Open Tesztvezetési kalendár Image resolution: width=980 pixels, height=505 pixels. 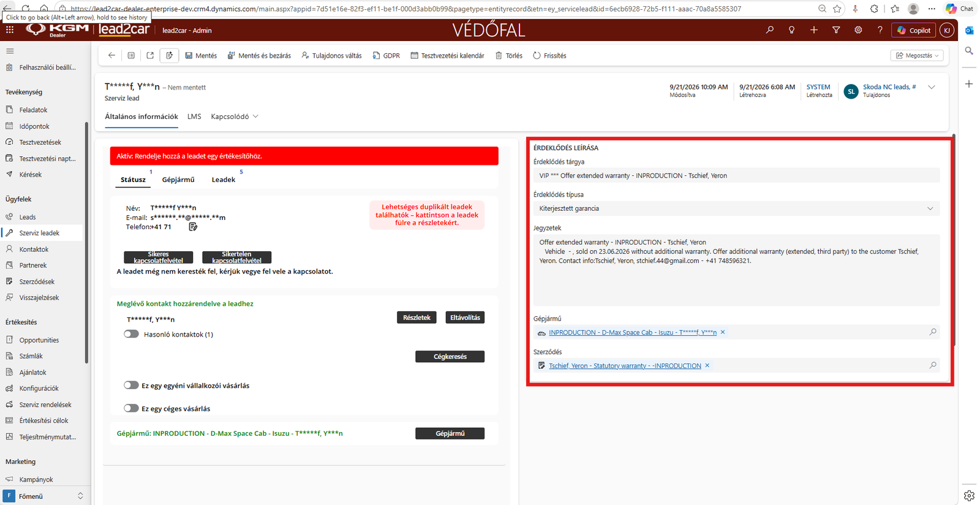[x=447, y=55]
